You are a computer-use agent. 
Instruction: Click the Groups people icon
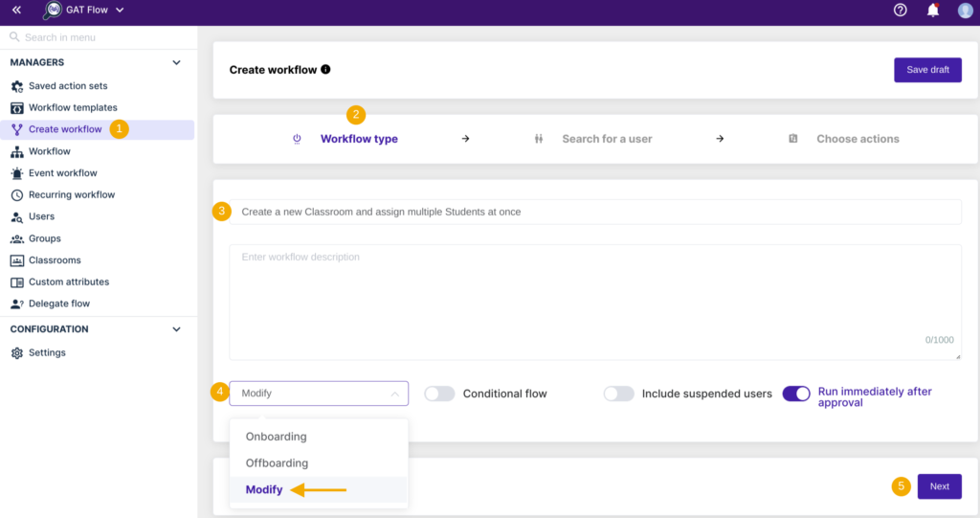coord(17,239)
